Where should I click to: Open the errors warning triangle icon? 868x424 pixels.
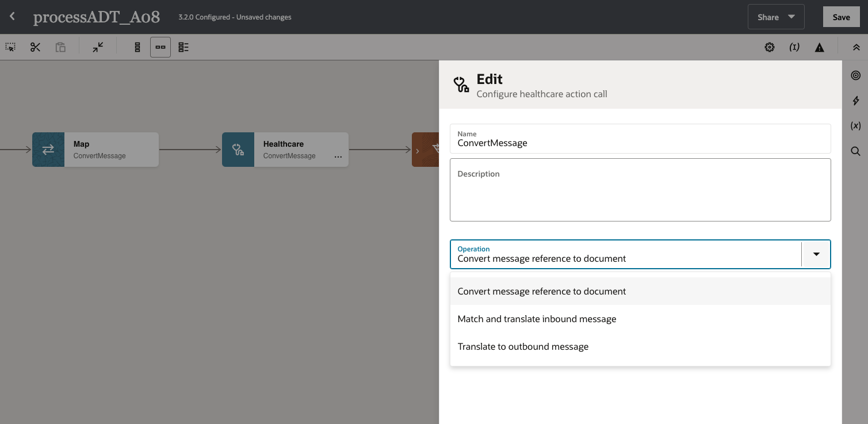point(820,47)
